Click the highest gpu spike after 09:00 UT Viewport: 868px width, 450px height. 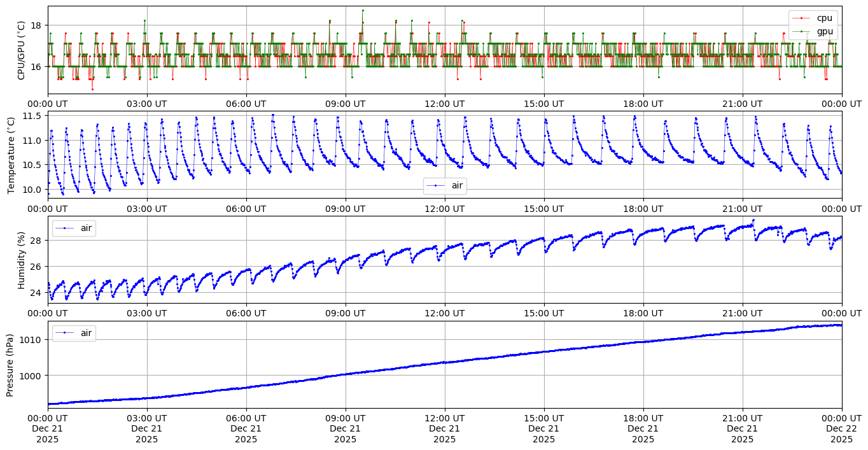tap(363, 10)
